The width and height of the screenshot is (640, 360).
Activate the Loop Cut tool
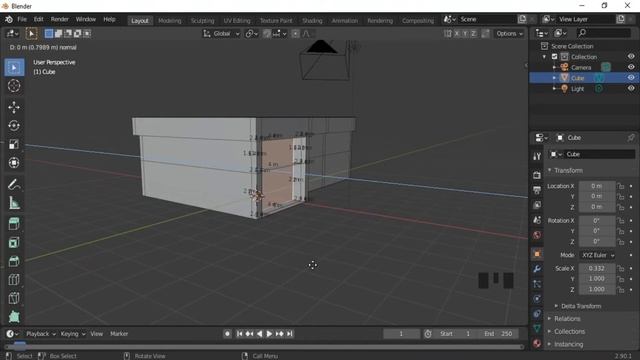pyautogui.click(x=14, y=280)
